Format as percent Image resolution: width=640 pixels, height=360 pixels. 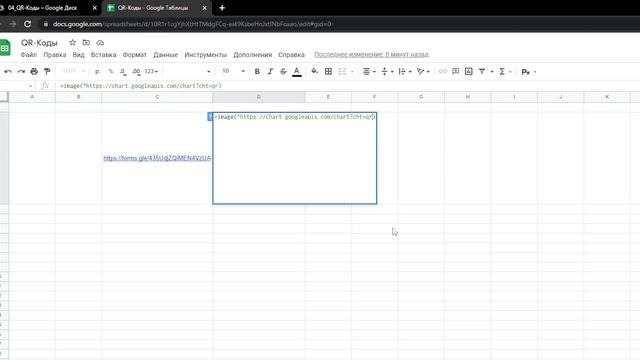coord(111,71)
